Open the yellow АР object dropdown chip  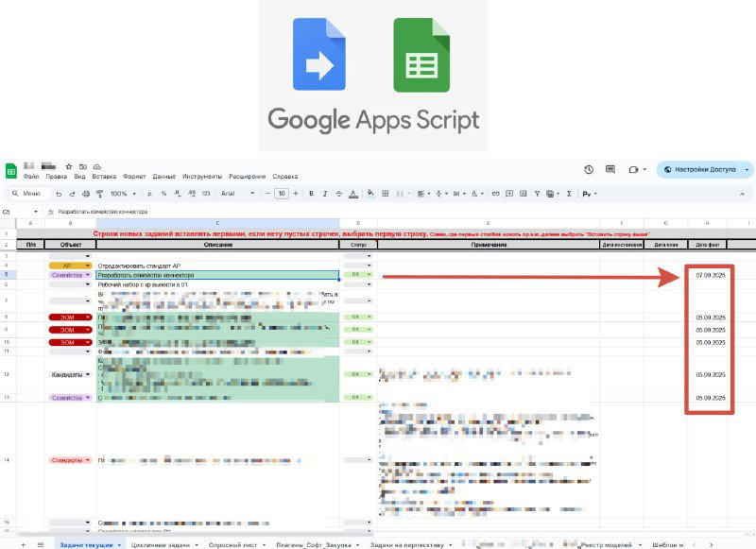(70, 266)
